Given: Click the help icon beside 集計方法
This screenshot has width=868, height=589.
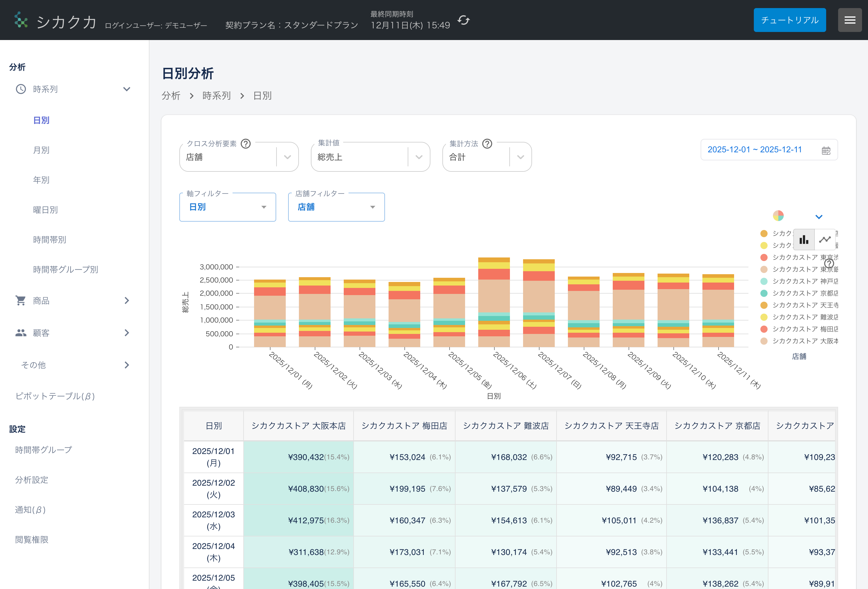Looking at the screenshot, I should pos(487,144).
